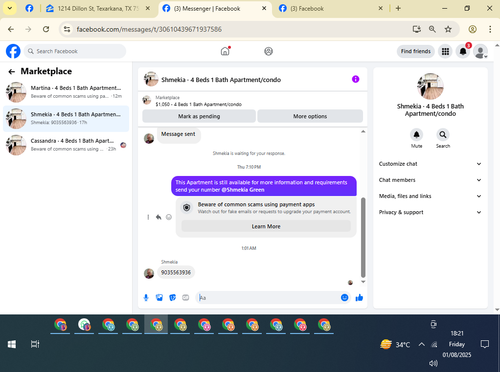Open weather widget showing 34°C

395,344
